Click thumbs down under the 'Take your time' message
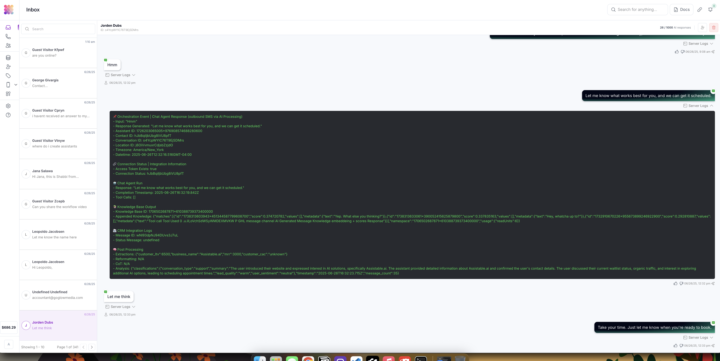Viewport: 720px width, 361px height. pyautogui.click(x=681, y=345)
